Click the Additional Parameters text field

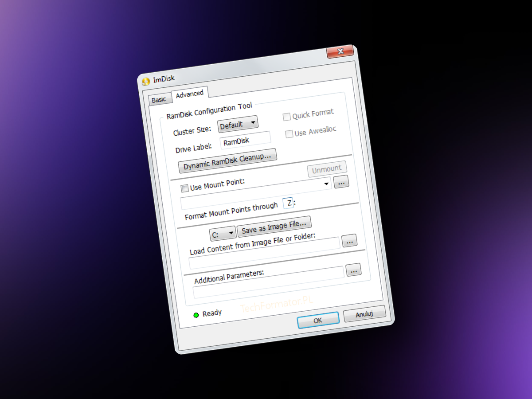[269, 283]
